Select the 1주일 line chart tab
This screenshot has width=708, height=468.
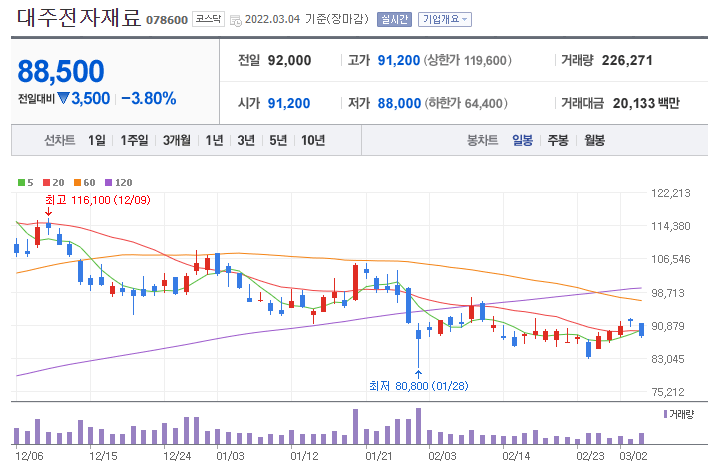click(x=134, y=140)
